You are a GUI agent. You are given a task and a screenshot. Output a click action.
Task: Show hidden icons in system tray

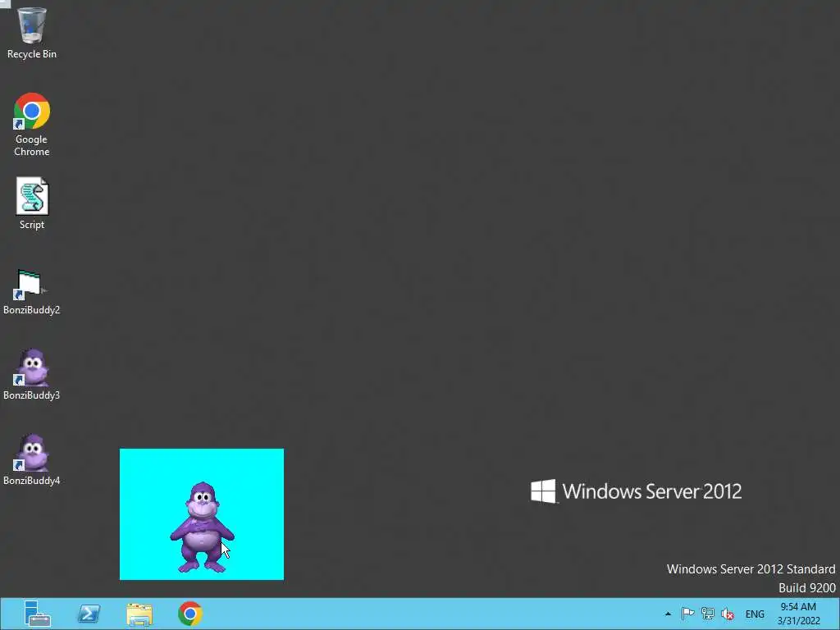tap(668, 614)
